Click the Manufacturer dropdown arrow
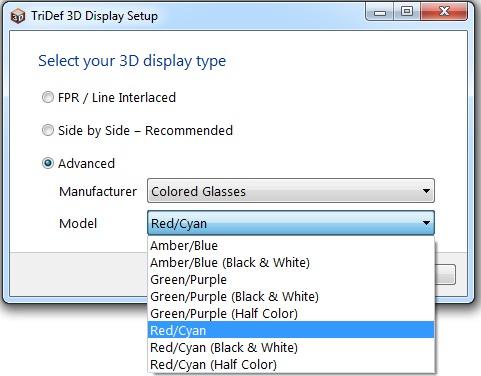481x376 pixels. (426, 191)
